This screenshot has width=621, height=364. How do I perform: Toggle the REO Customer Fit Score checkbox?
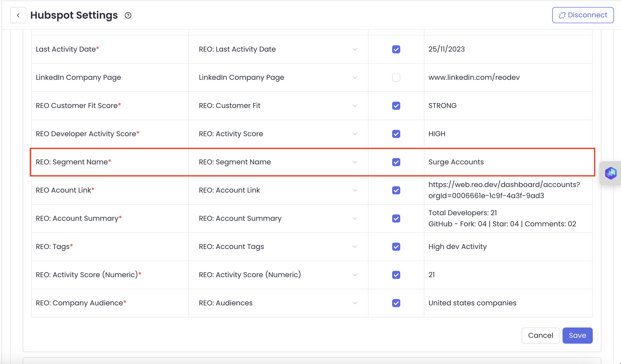point(396,106)
